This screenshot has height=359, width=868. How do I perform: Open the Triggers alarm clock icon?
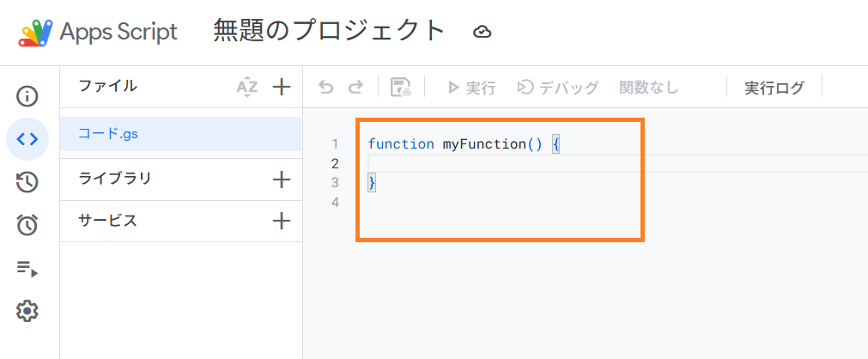tap(27, 225)
